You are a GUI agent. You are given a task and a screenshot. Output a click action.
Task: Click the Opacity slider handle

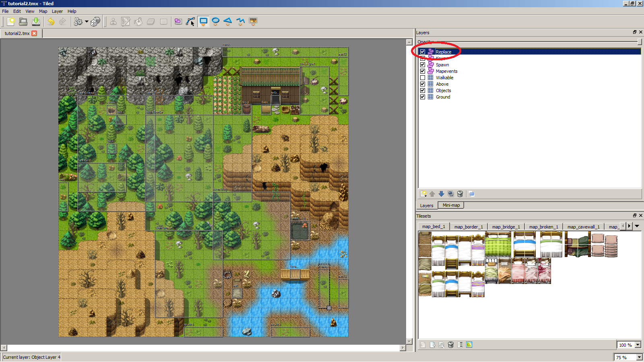pos(640,42)
